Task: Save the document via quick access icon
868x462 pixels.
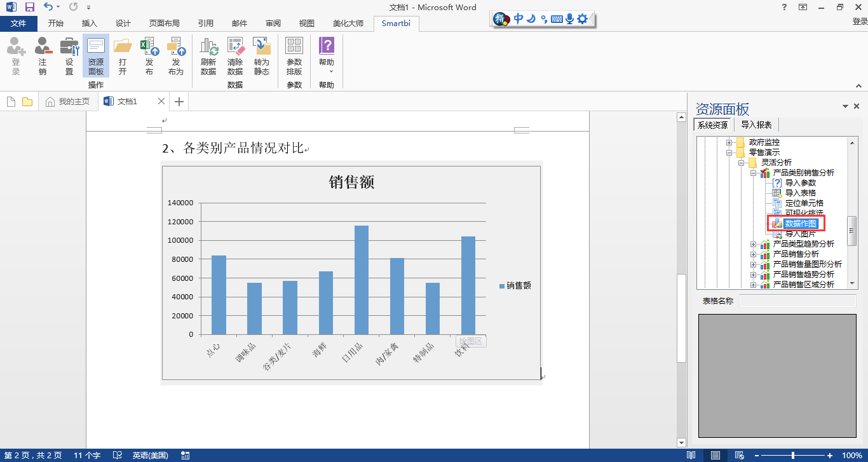Action: (x=29, y=8)
